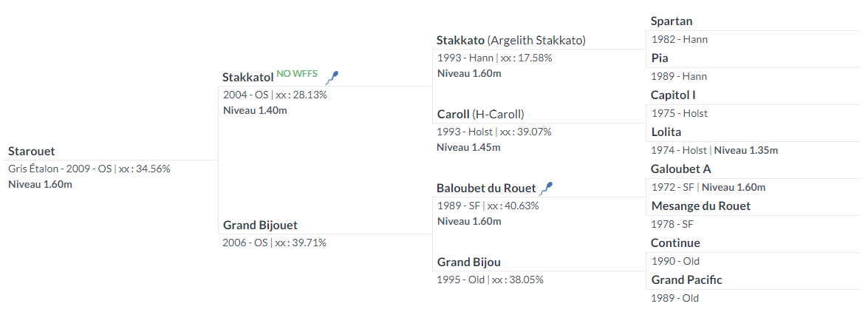The image size is (868, 315).
Task: Open the Starouet horse page
Action: coord(32,151)
